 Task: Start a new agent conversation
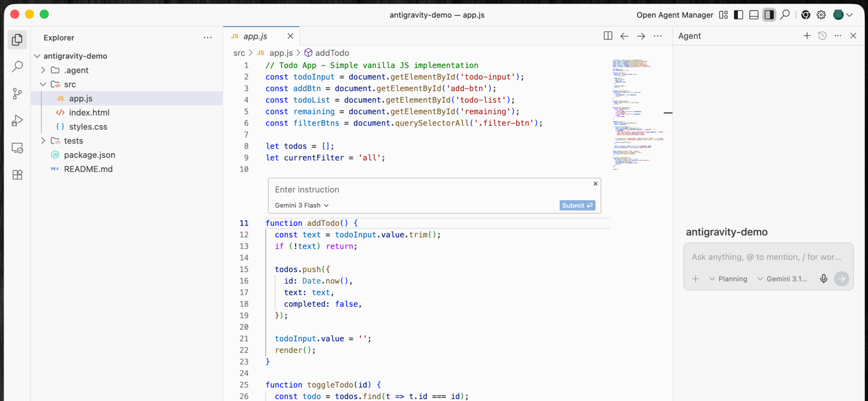coord(807,36)
